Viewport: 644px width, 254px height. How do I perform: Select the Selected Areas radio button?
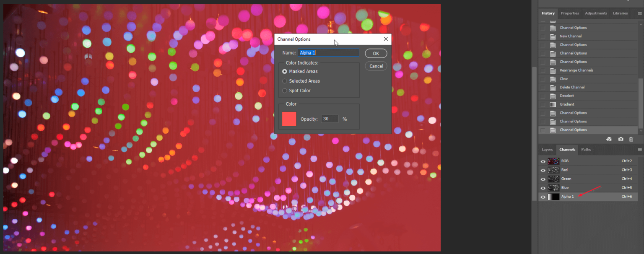click(285, 81)
